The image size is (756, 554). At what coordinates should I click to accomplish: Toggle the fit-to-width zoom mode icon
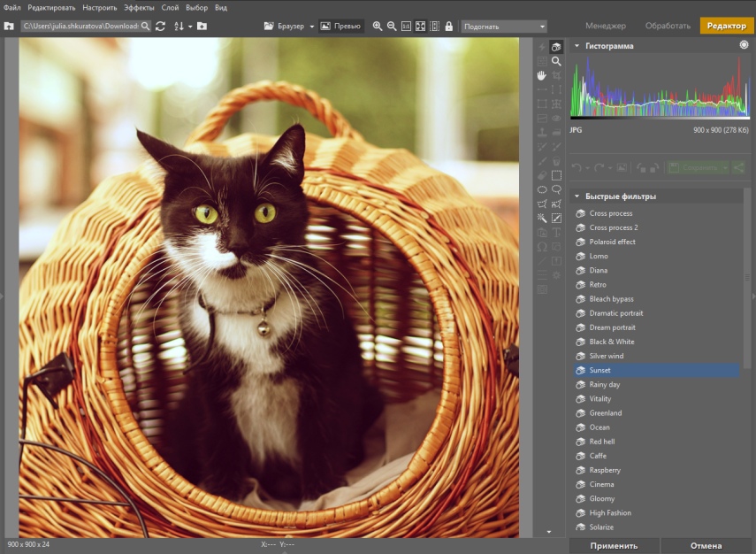(x=434, y=26)
